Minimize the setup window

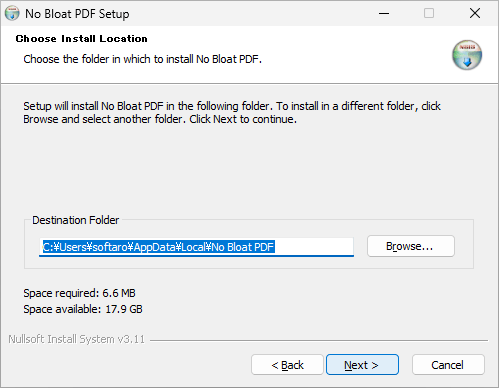click(384, 13)
